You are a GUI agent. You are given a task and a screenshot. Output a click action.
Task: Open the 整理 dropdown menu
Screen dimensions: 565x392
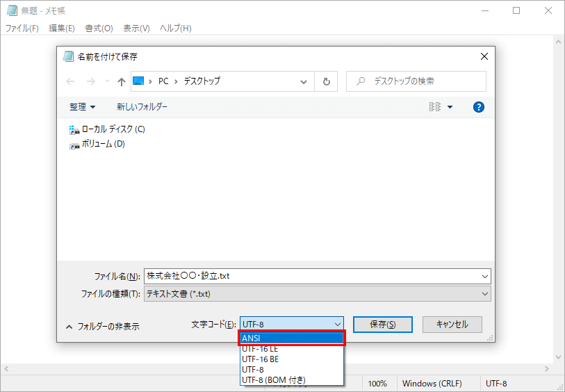[83, 106]
